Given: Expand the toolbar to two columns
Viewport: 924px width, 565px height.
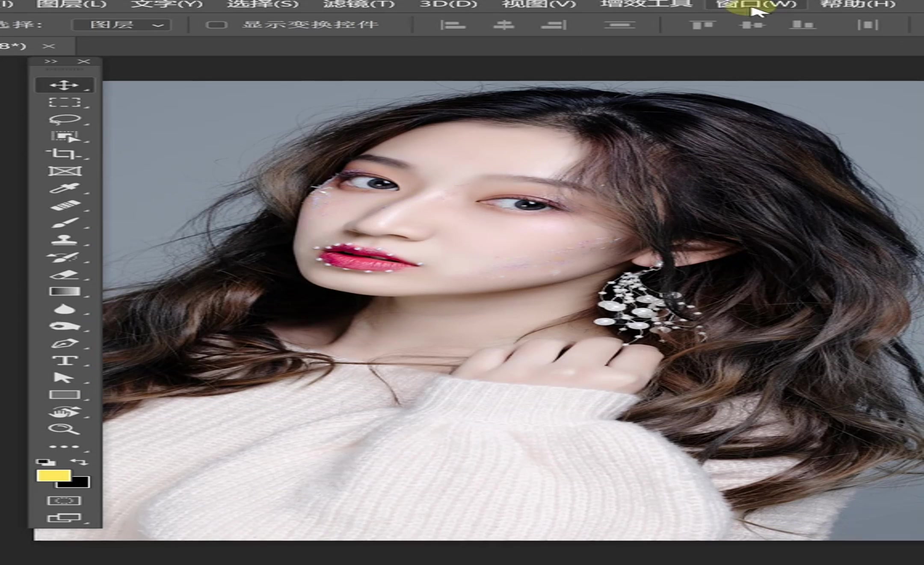Looking at the screenshot, I should 50,62.
